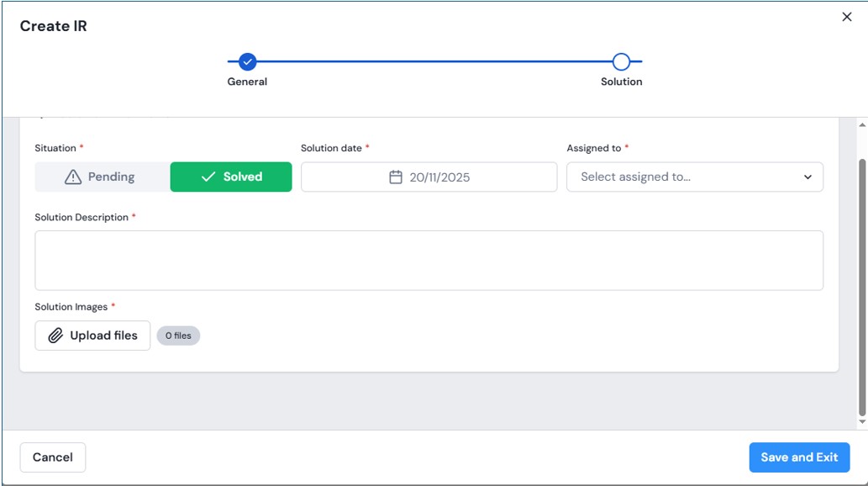Click the empty Solution step circle

[x=621, y=61]
